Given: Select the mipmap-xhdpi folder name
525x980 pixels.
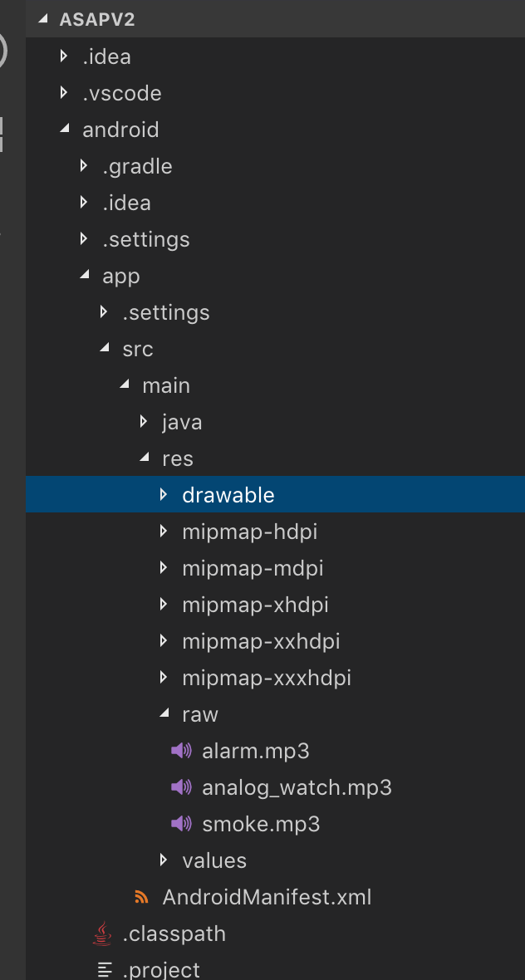Looking at the screenshot, I should pyautogui.click(x=256, y=605).
